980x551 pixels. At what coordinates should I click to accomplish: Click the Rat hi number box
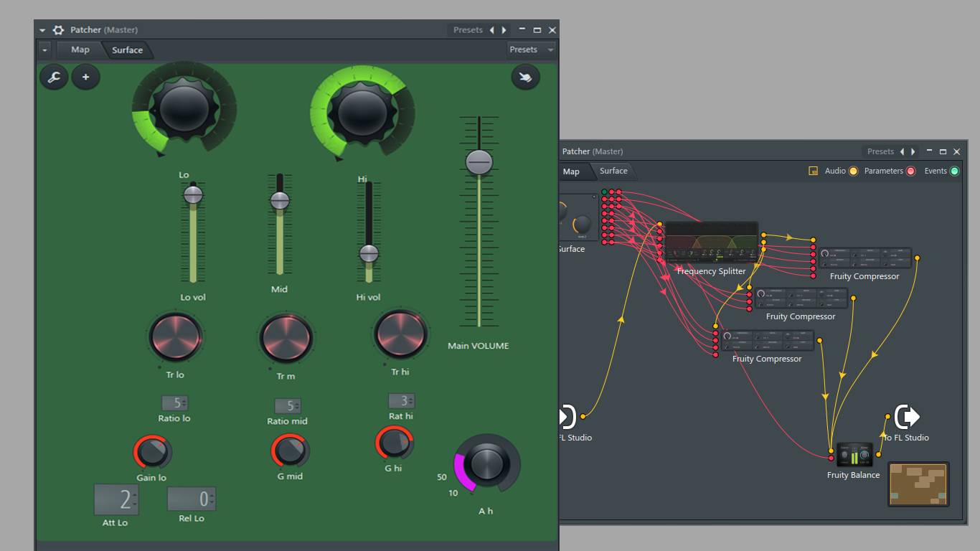click(402, 401)
